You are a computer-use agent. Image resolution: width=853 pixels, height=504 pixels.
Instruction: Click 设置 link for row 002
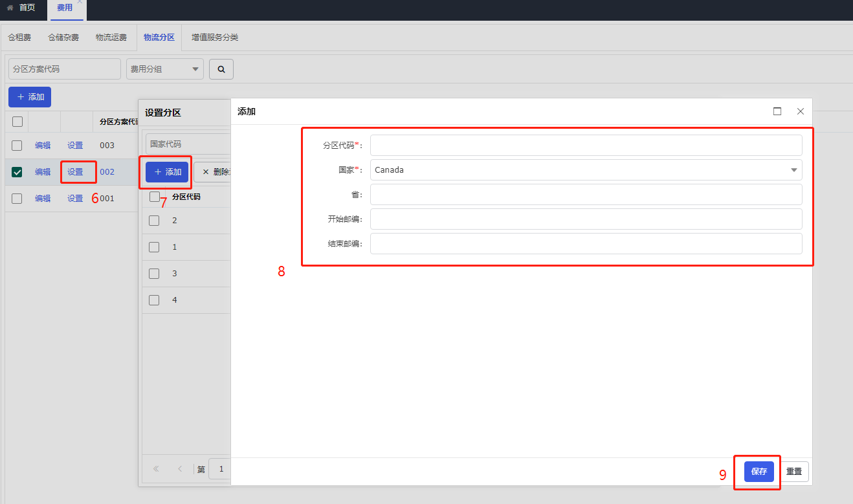(75, 172)
